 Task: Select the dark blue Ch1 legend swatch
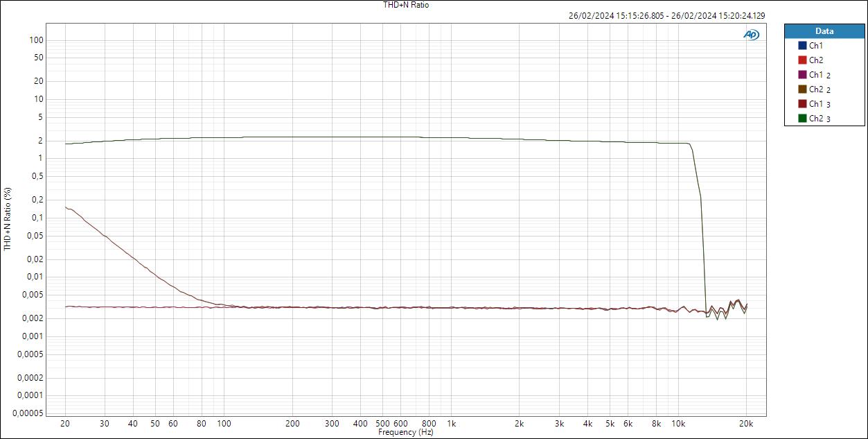(x=803, y=45)
